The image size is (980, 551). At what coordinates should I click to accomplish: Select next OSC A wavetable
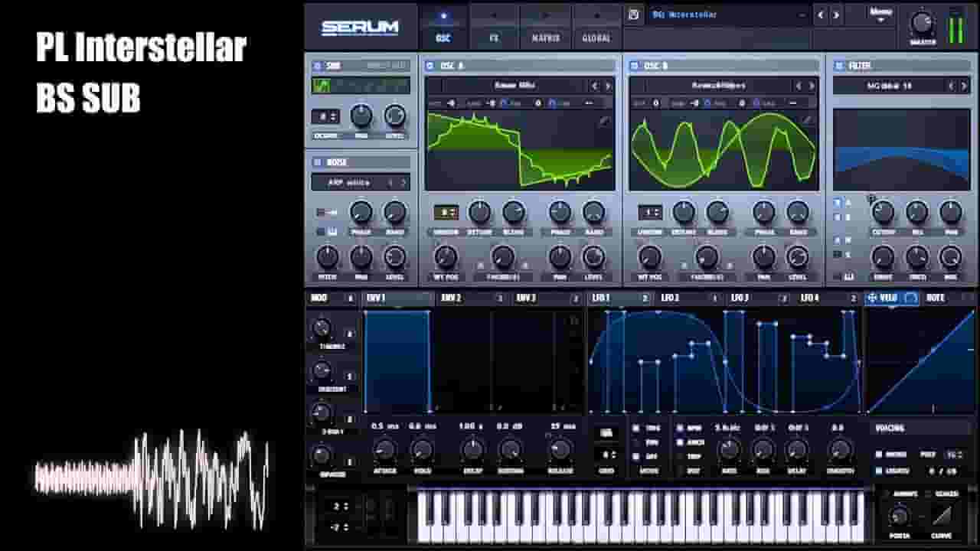(x=608, y=86)
